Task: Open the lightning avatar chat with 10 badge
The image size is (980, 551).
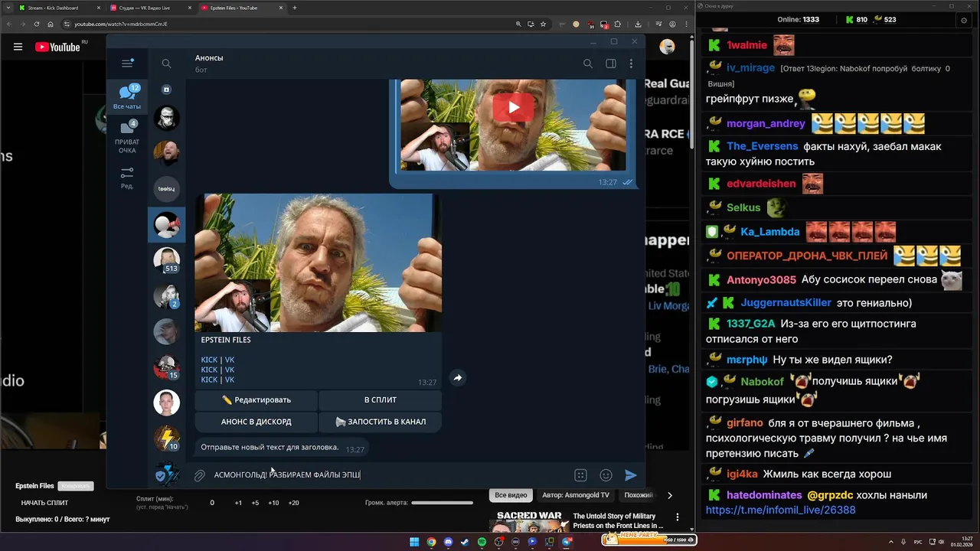Action: coord(166,439)
